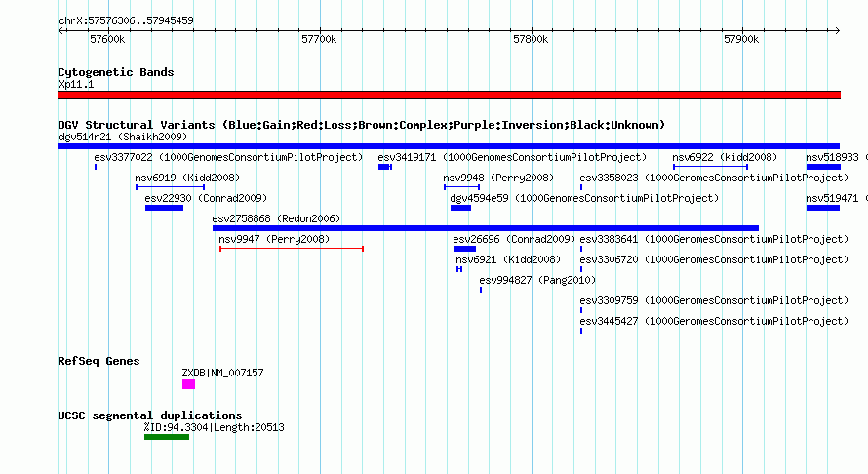Screen dimensions: 868x474
Task: Select the esv3306720 variant label
Action: [714, 259]
